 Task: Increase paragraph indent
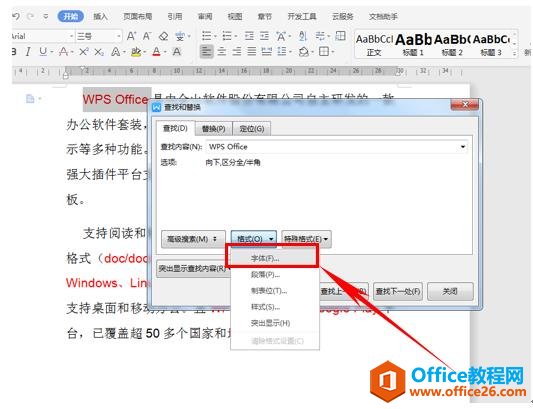[x=264, y=36]
